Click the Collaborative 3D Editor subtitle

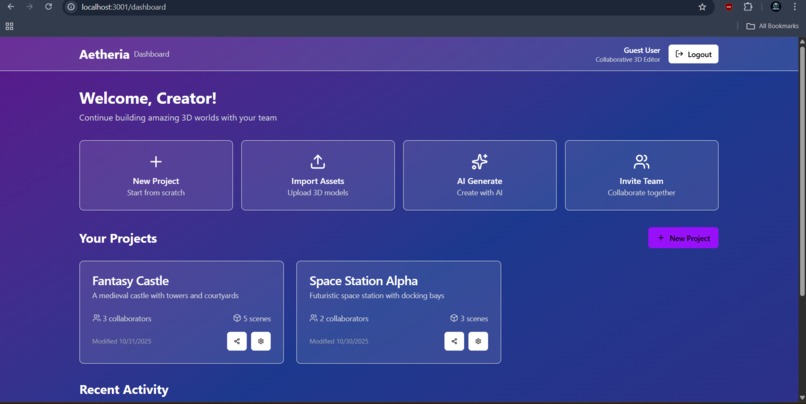pos(628,60)
